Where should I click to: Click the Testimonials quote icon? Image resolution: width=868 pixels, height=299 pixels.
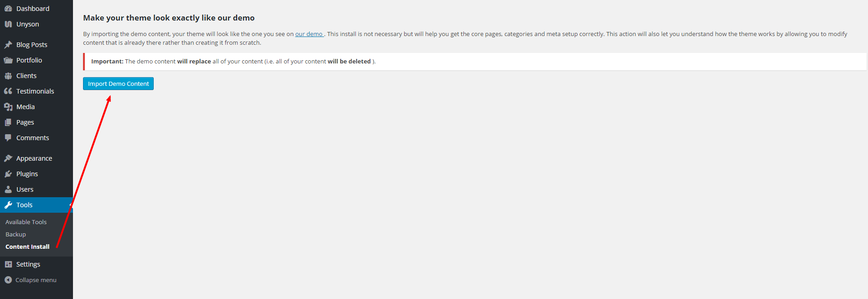click(x=8, y=91)
